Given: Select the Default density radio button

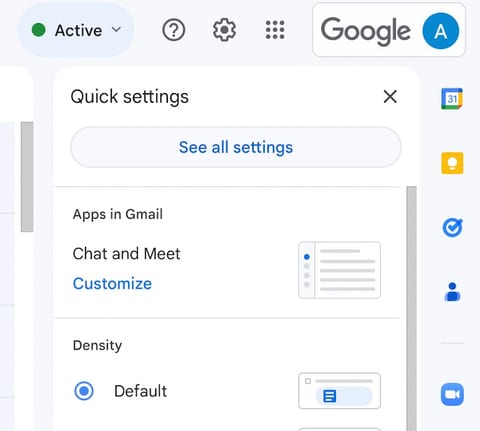Looking at the screenshot, I should coord(84,391).
